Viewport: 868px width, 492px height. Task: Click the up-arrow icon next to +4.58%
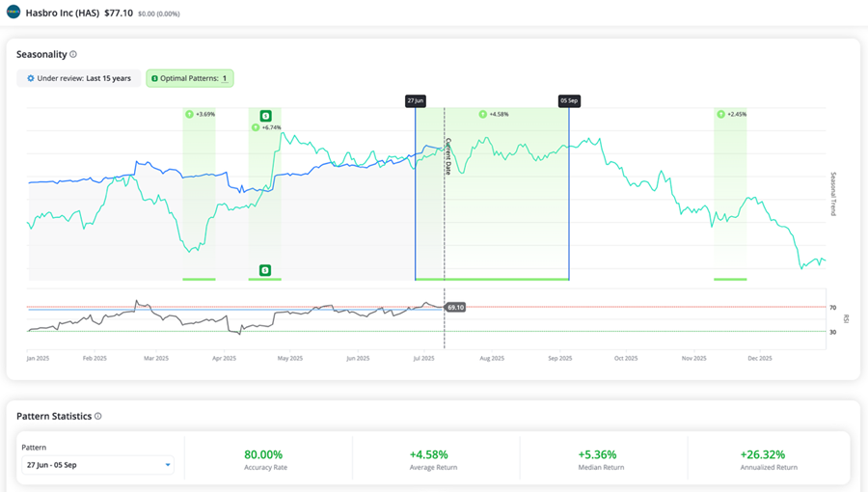coord(483,114)
